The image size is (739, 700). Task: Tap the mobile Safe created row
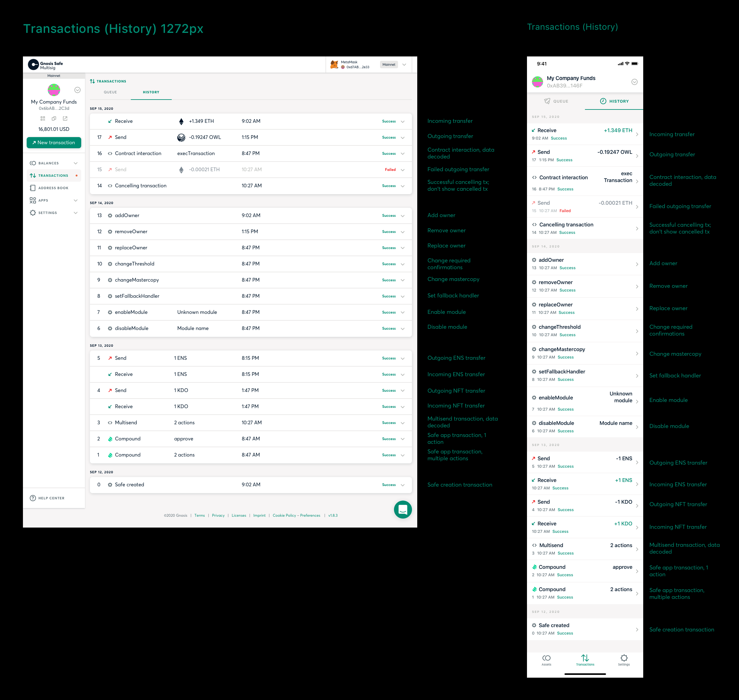click(585, 629)
